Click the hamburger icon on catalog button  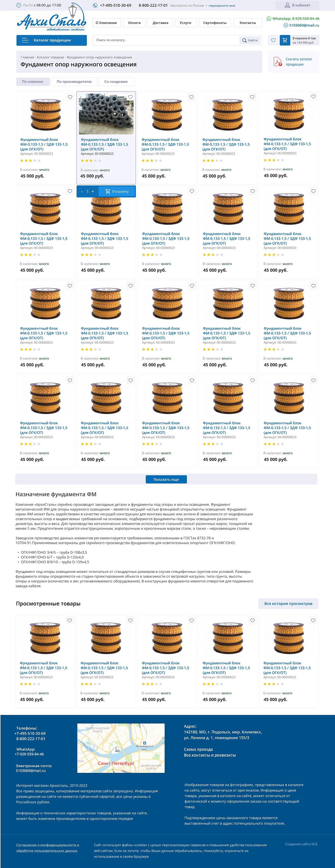pos(25,41)
